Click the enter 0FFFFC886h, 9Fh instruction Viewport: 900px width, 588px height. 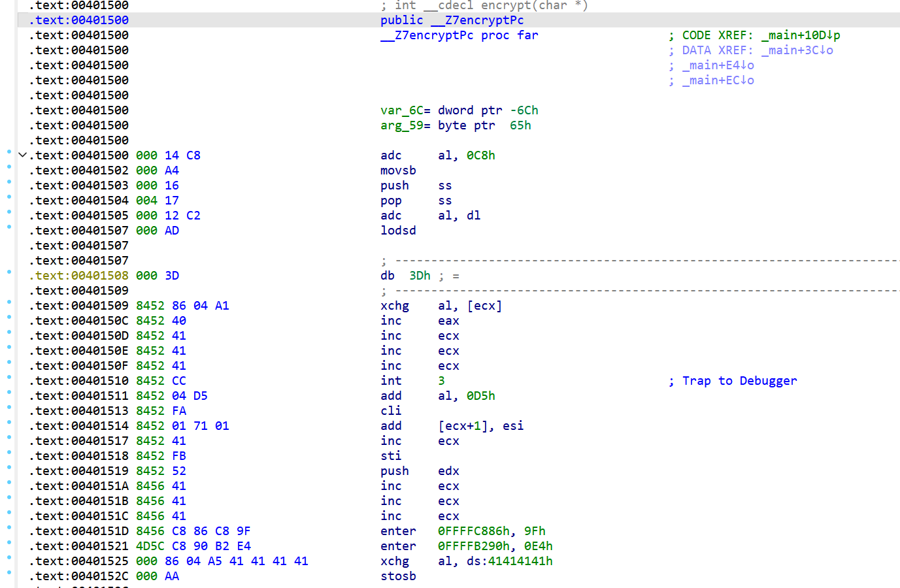[x=463, y=531]
